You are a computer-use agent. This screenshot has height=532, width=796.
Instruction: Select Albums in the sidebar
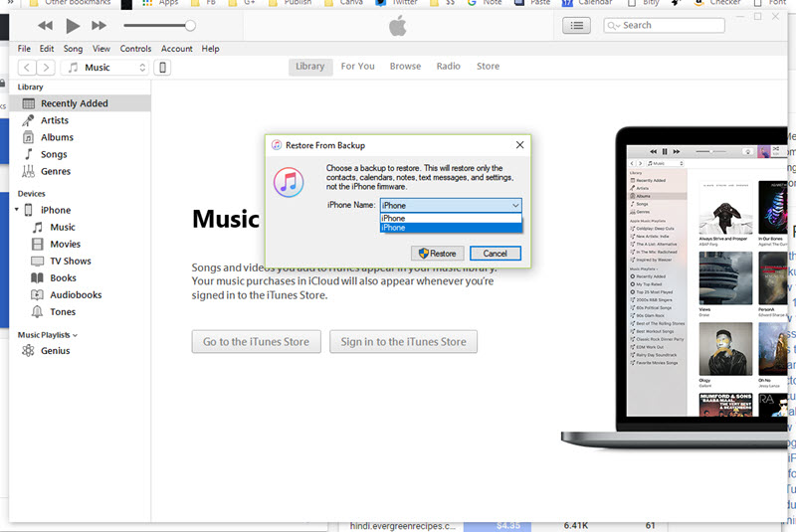(x=80, y=137)
